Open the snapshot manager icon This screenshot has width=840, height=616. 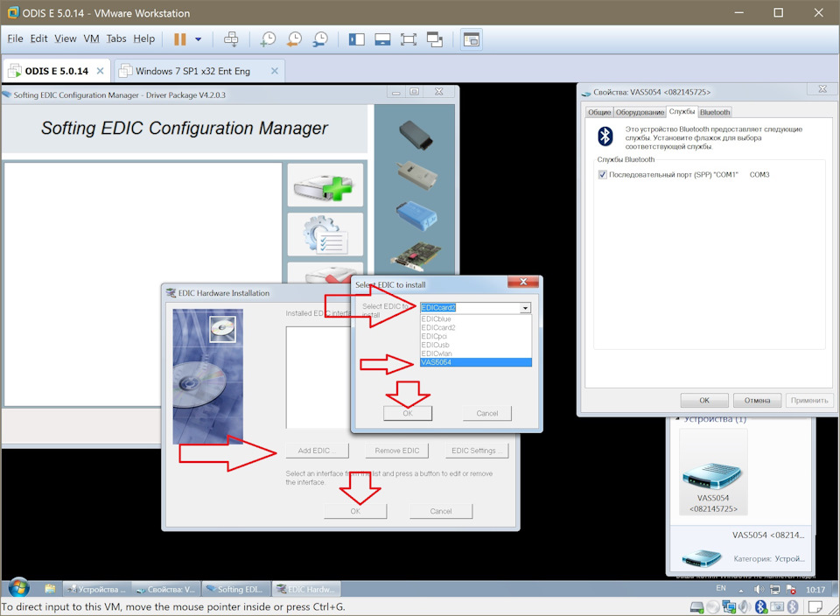pyautogui.click(x=320, y=39)
